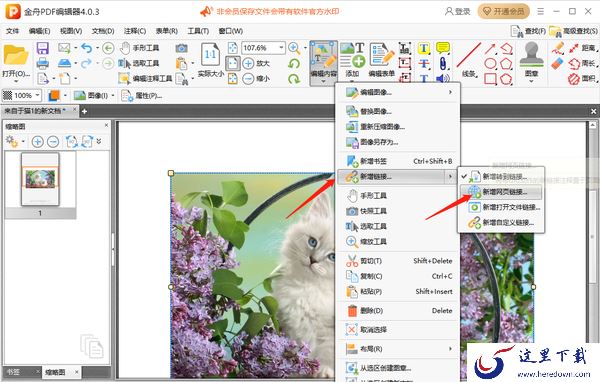Click the 高级查找(S) button
This screenshot has height=382, width=600.
click(x=573, y=31)
